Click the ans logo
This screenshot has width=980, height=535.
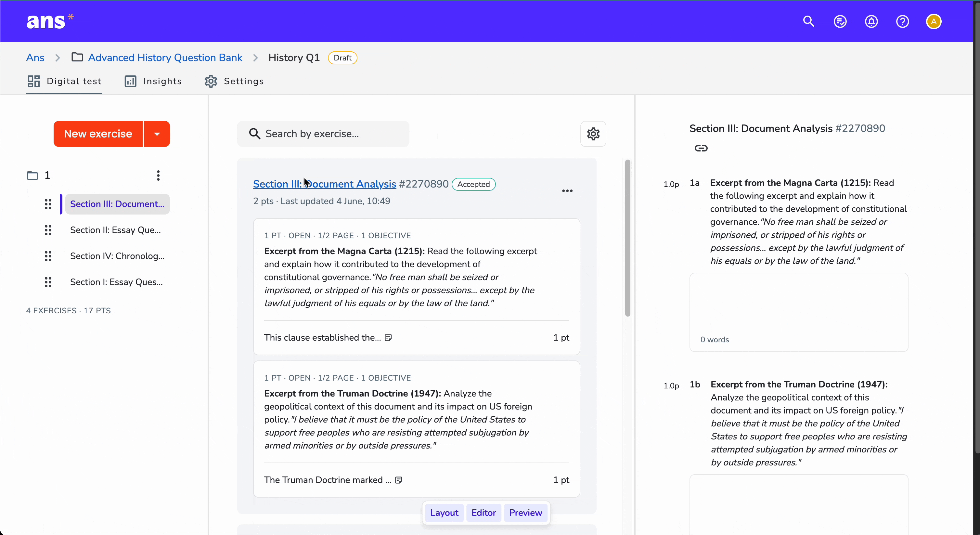click(x=50, y=21)
